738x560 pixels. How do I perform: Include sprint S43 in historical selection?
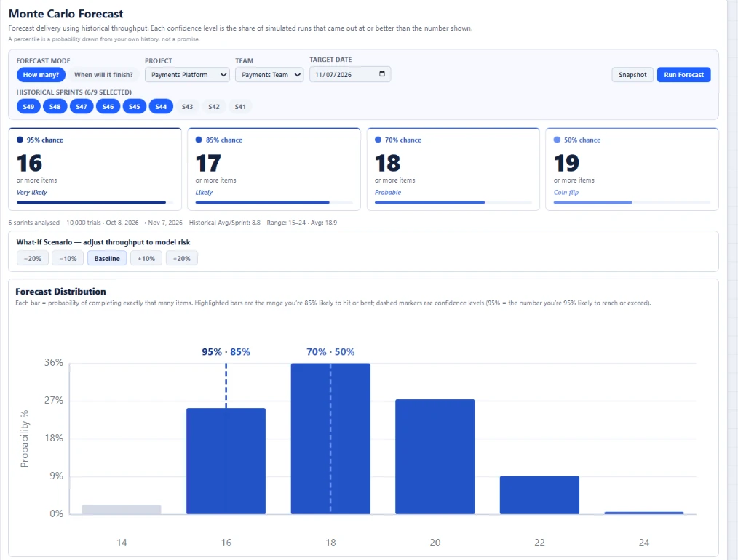coord(187,107)
